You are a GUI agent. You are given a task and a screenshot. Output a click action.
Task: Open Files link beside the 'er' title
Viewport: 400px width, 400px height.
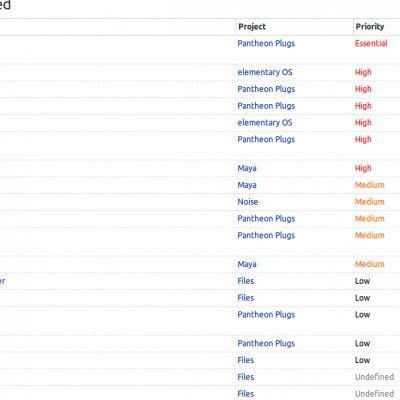246,281
